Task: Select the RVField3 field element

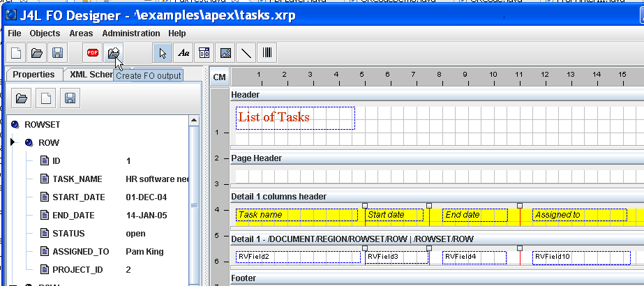Action: pyautogui.click(x=397, y=257)
